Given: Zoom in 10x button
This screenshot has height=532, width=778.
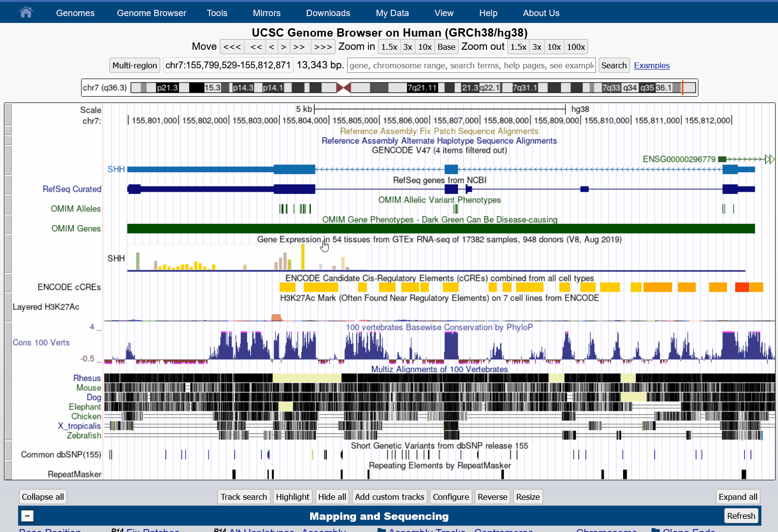Looking at the screenshot, I should 424,47.
